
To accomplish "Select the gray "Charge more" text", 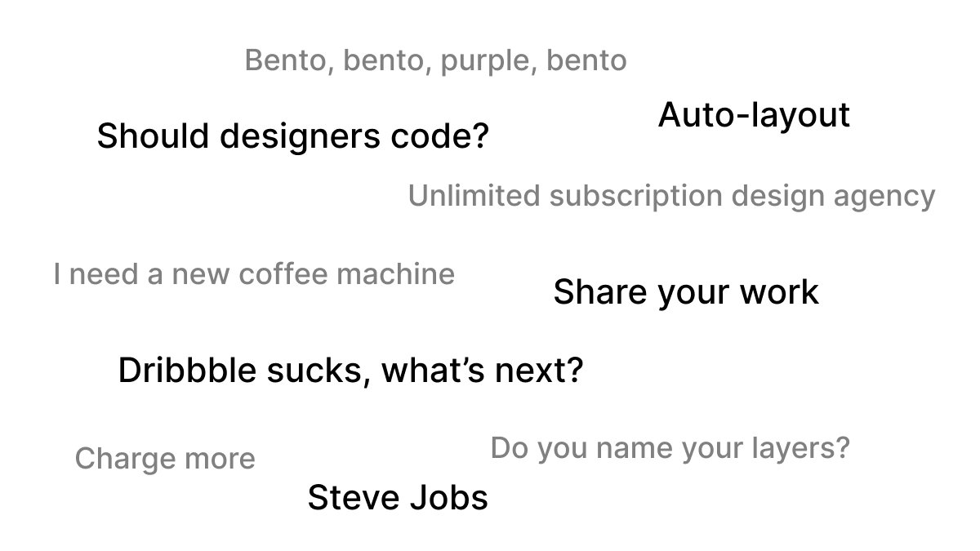I will click(165, 459).
